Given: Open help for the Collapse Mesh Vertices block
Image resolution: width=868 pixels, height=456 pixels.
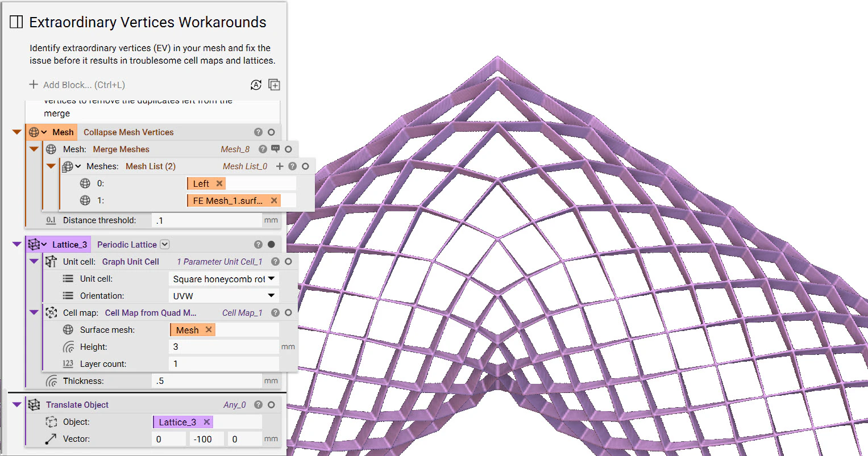Looking at the screenshot, I should point(258,132).
